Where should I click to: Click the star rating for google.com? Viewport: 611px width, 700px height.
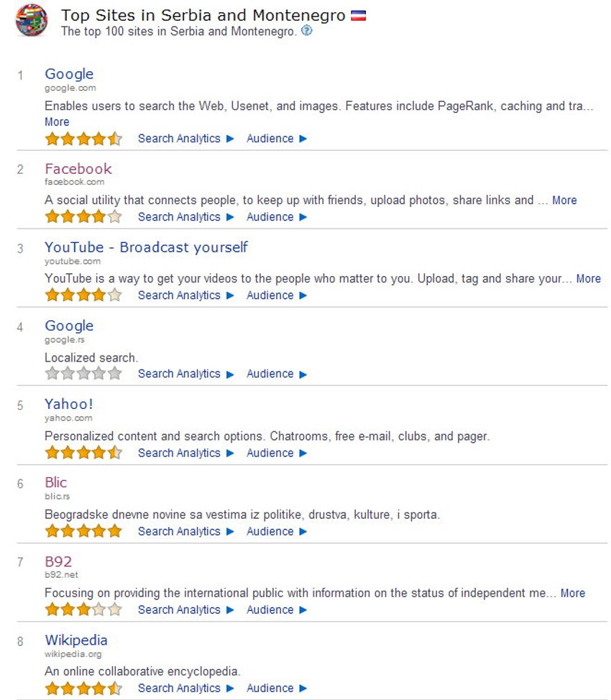(83, 139)
